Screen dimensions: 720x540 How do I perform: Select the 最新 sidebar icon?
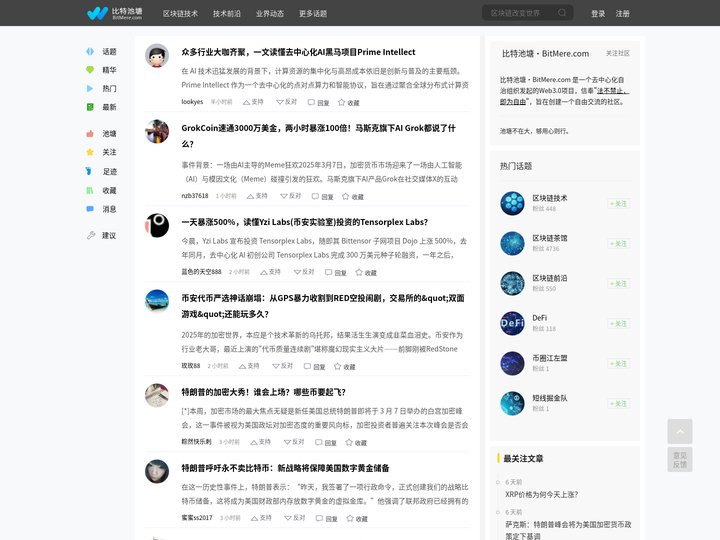90,107
